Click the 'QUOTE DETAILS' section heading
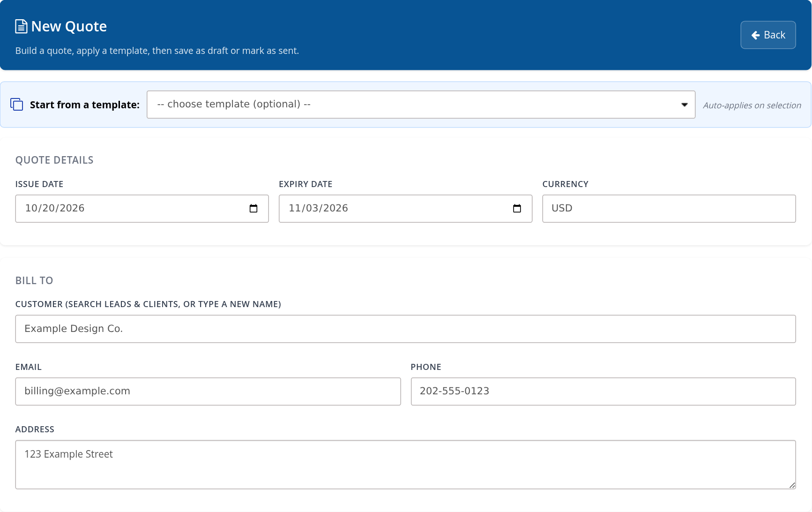 pyautogui.click(x=54, y=160)
